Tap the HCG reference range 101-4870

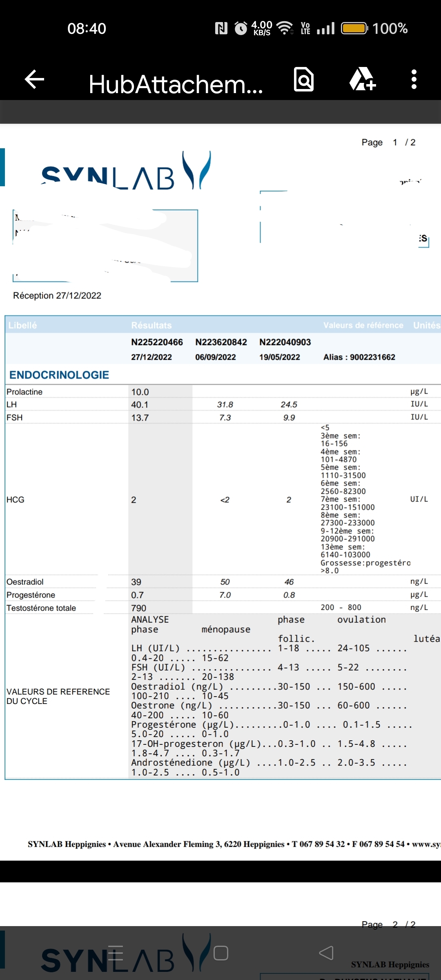click(339, 460)
